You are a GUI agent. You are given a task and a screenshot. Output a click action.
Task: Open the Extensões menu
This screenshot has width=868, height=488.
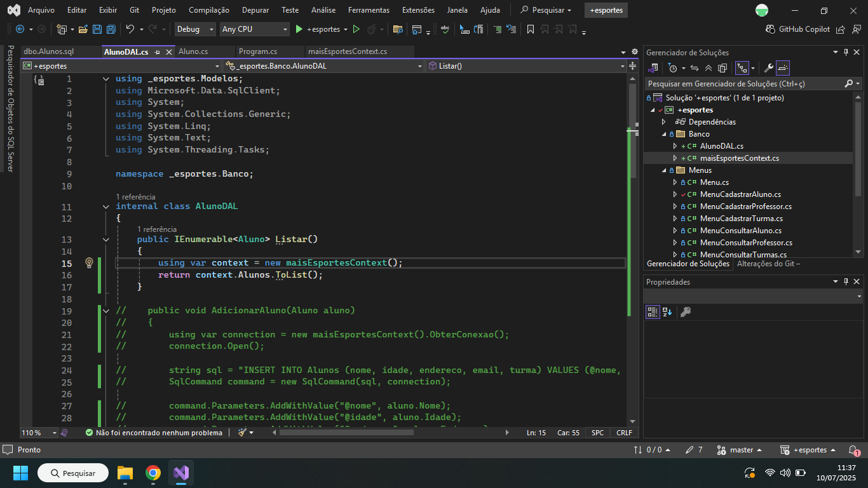click(x=418, y=10)
